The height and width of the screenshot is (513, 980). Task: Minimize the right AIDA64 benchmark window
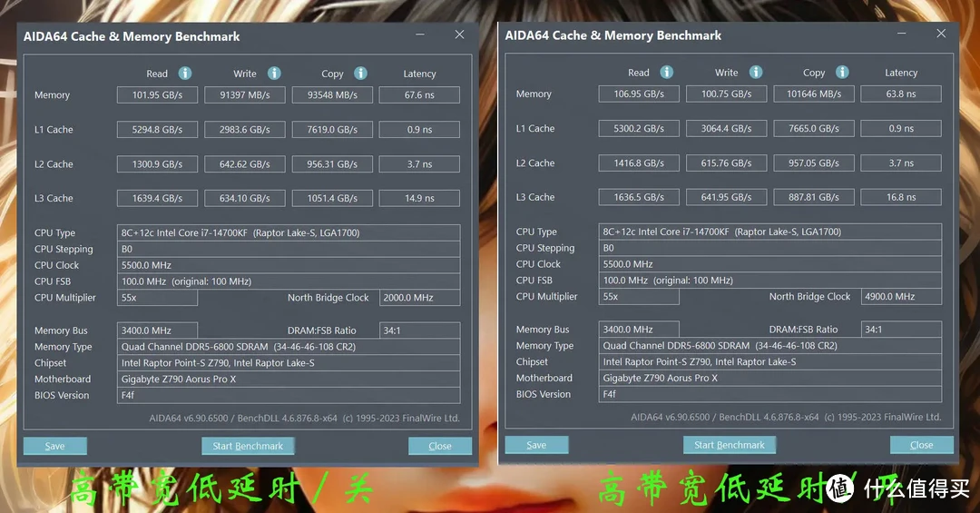pyautogui.click(x=902, y=35)
